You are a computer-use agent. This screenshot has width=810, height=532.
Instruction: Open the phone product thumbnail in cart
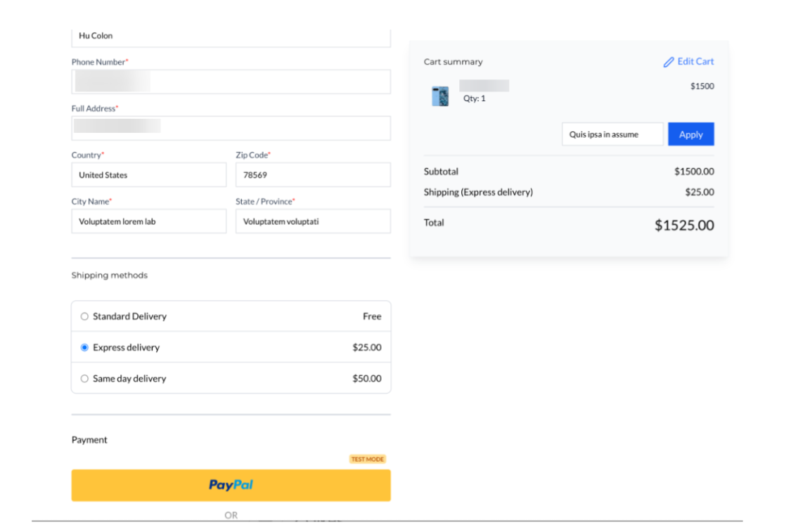click(x=440, y=96)
